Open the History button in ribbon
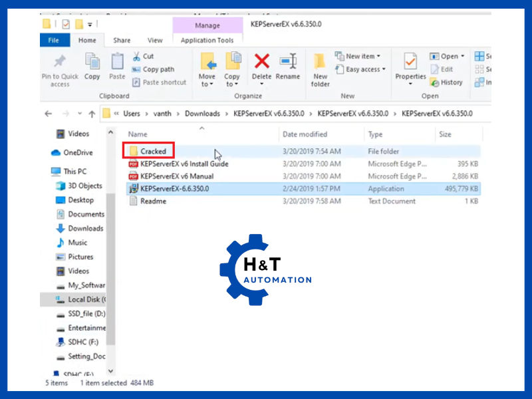Screen dimensions: 532x399 446,82
